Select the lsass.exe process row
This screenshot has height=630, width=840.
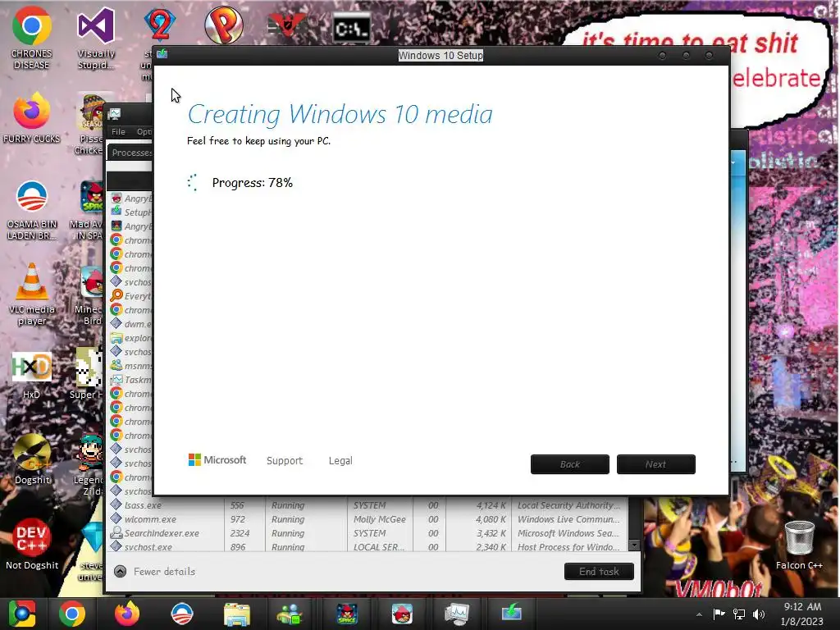click(367, 505)
